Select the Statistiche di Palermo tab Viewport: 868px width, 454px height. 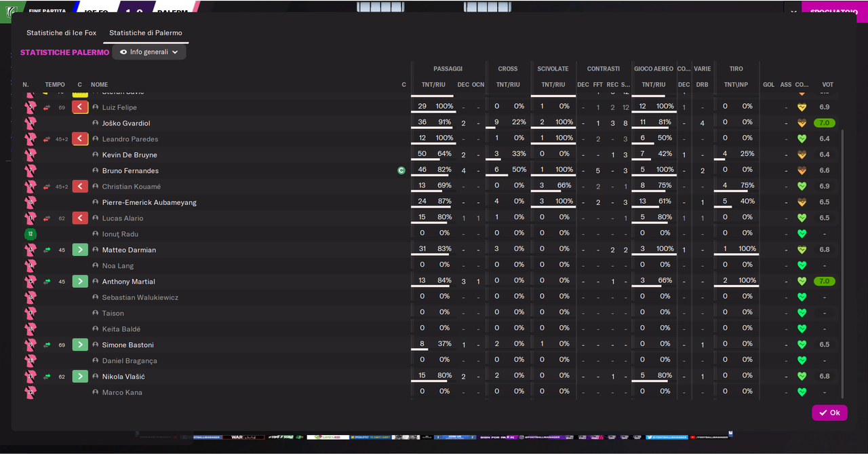[146, 33]
